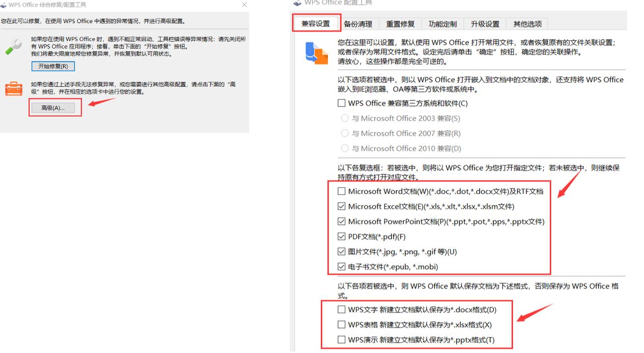Click the paragraph starting '以下各项若被选中，则 WPS Office 默认保存'
644x353 pixels.
click(478, 291)
